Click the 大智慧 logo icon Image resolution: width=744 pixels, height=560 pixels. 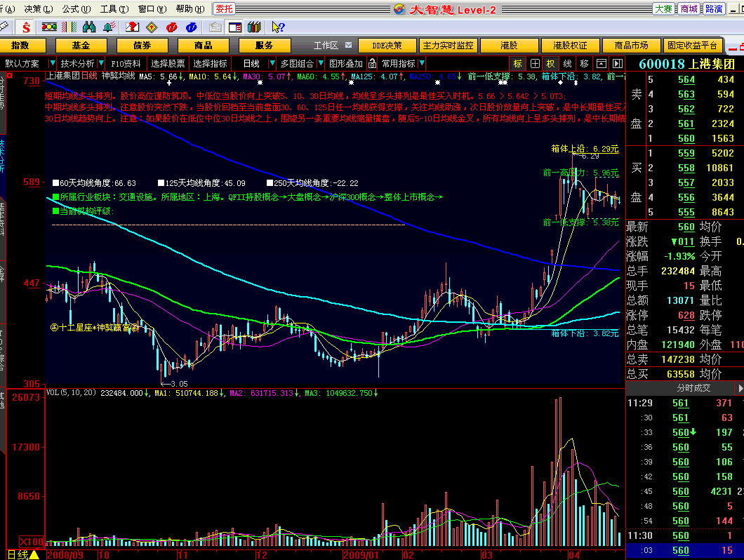tap(399, 9)
